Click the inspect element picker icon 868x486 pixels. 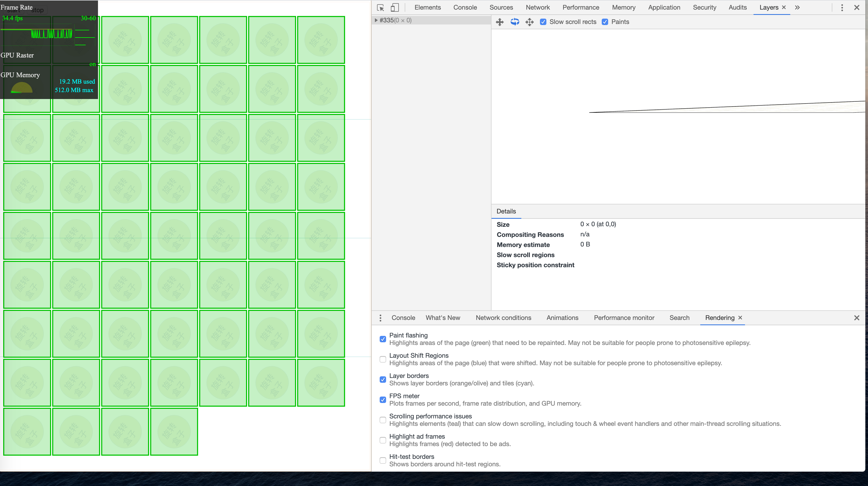point(380,7)
